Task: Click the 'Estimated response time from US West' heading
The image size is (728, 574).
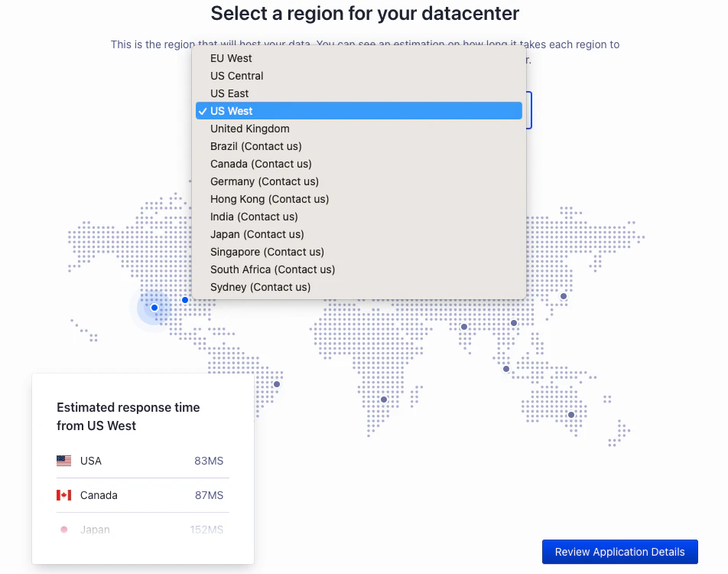Action: (x=128, y=416)
